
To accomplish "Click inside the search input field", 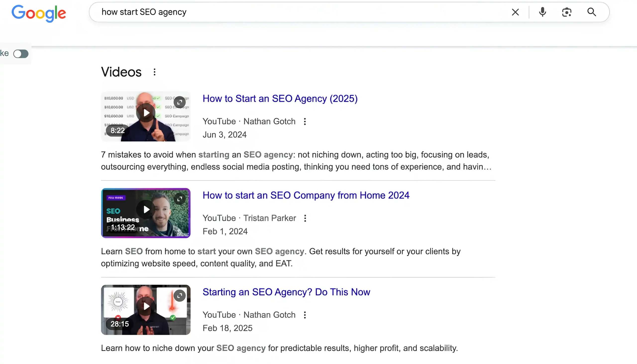I will click(300, 12).
